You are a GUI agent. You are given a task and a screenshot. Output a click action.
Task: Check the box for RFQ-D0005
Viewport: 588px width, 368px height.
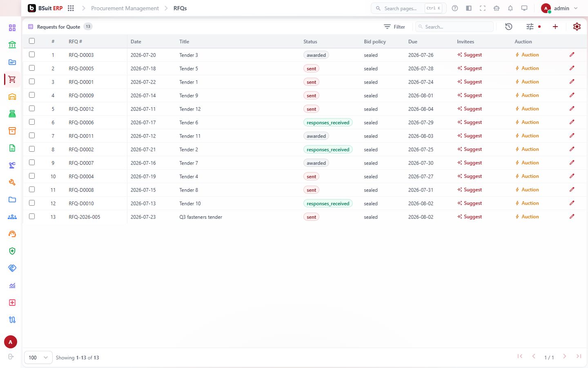click(x=32, y=68)
